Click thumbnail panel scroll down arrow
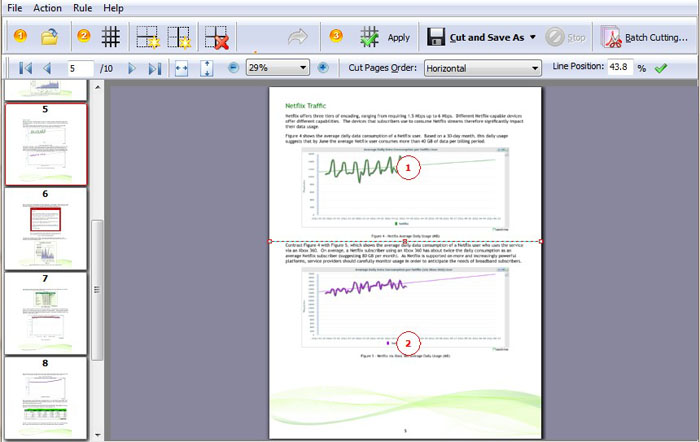Viewport: 700px width, 442px height. pyautogui.click(x=97, y=434)
